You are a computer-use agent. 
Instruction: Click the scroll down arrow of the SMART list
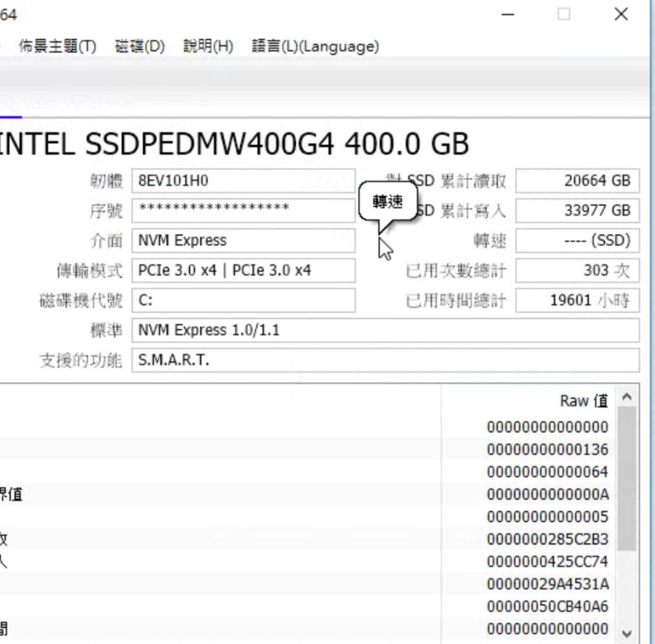(x=627, y=634)
